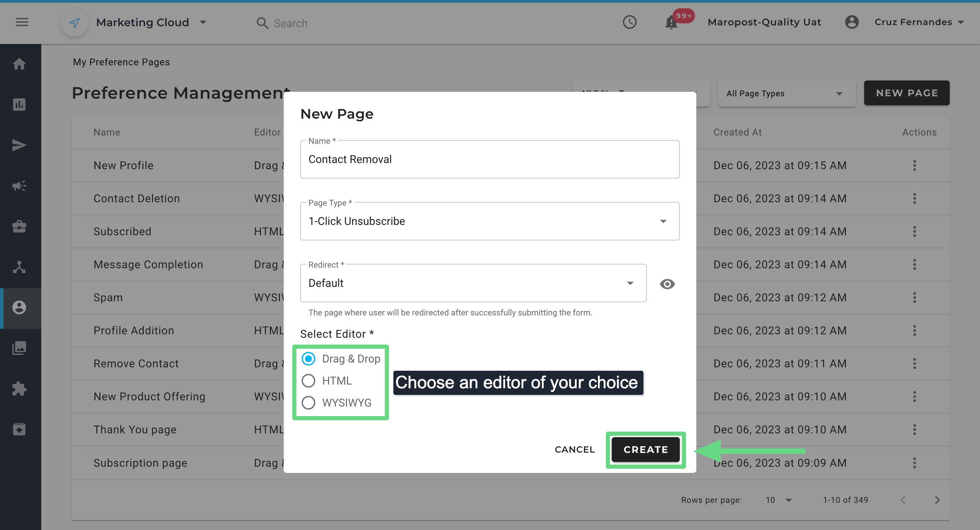Select the WYSIWYG editor radio button
This screenshot has height=530, width=980.
(x=308, y=402)
